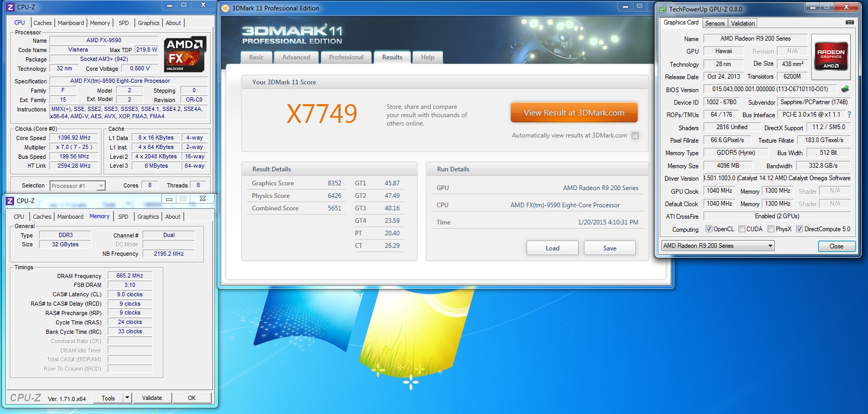
Task: Click the GPU-Z title bar icon
Action: click(662, 9)
